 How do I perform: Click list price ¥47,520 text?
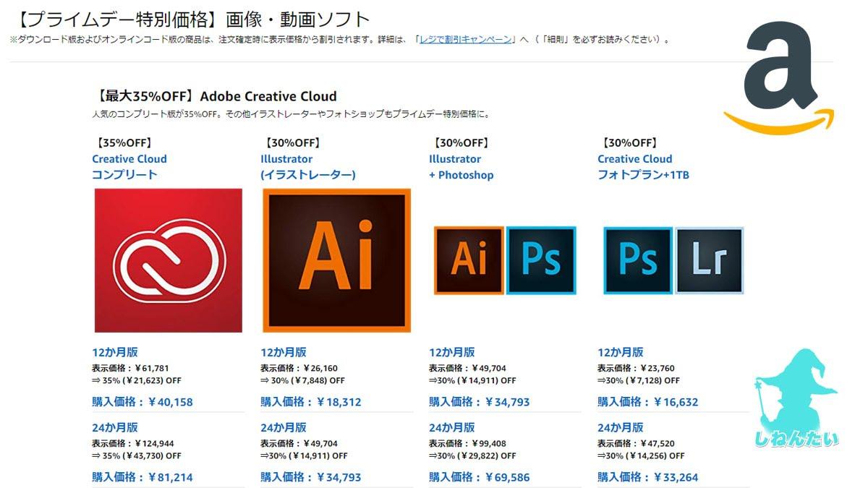click(636, 443)
